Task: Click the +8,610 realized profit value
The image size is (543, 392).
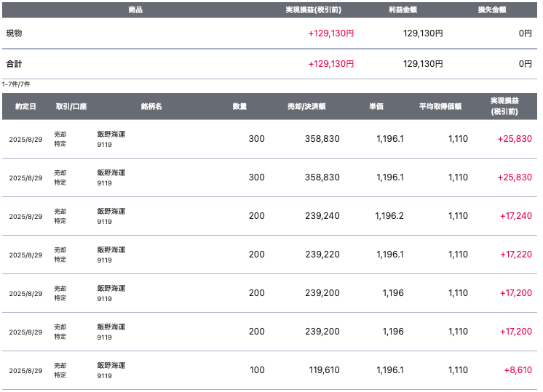Action: pyautogui.click(x=518, y=370)
